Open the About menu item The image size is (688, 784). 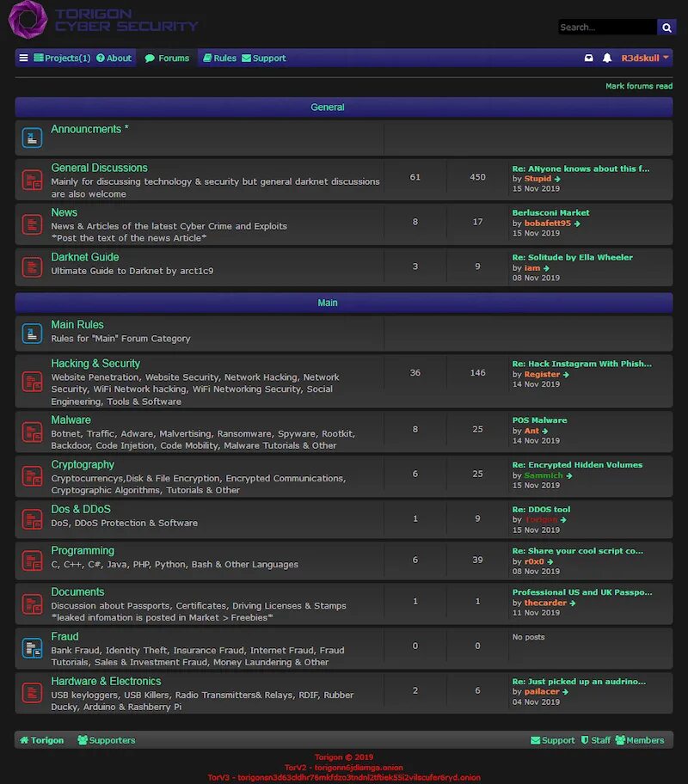coord(114,58)
